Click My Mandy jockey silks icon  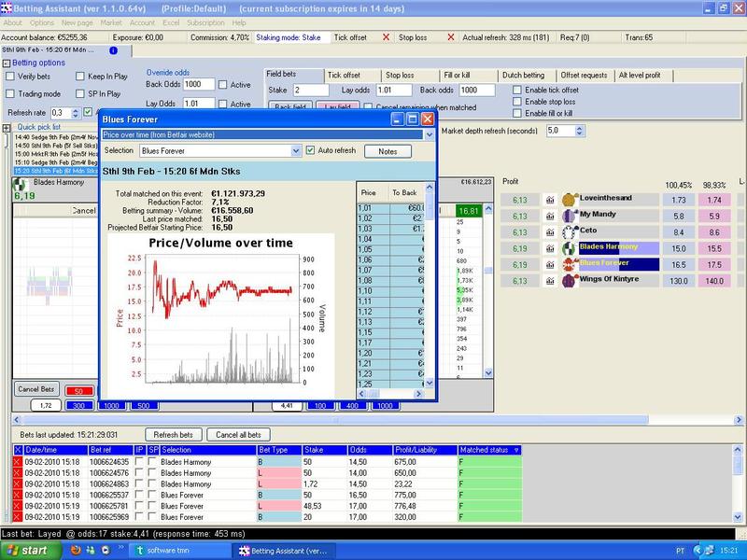click(570, 217)
